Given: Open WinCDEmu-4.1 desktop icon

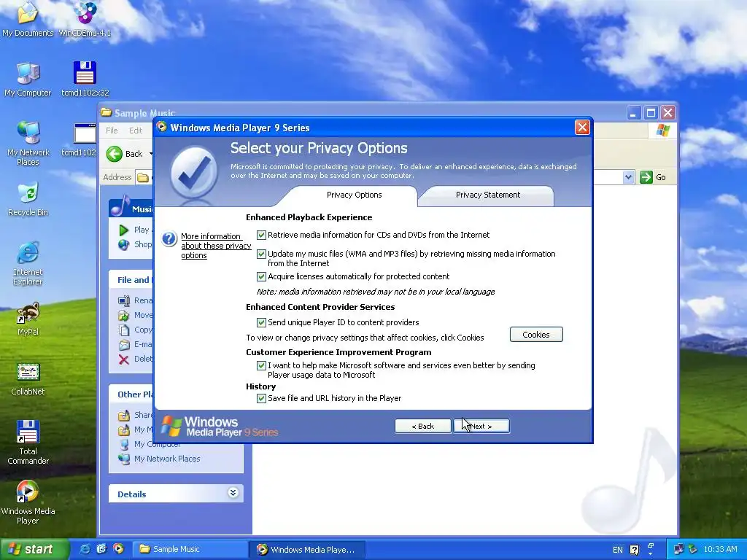Looking at the screenshot, I should pyautogui.click(x=85, y=19).
